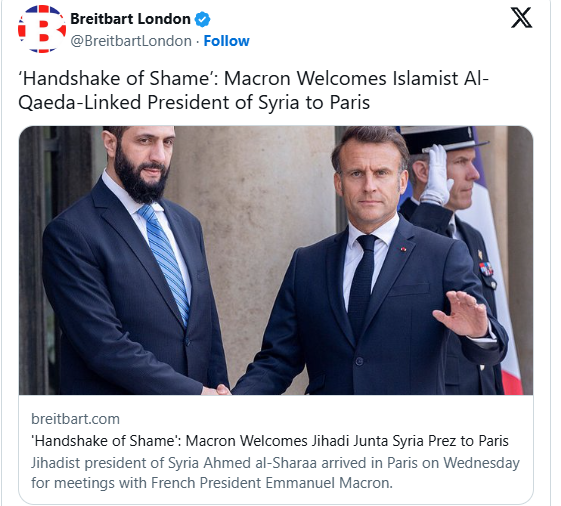Open the X logo link
This screenshot has height=506, width=561.
click(x=521, y=18)
